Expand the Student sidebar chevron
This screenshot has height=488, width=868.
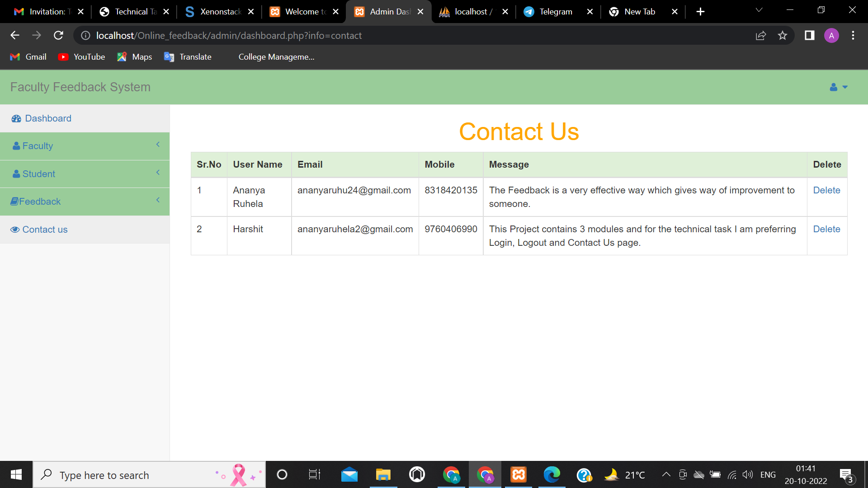158,172
